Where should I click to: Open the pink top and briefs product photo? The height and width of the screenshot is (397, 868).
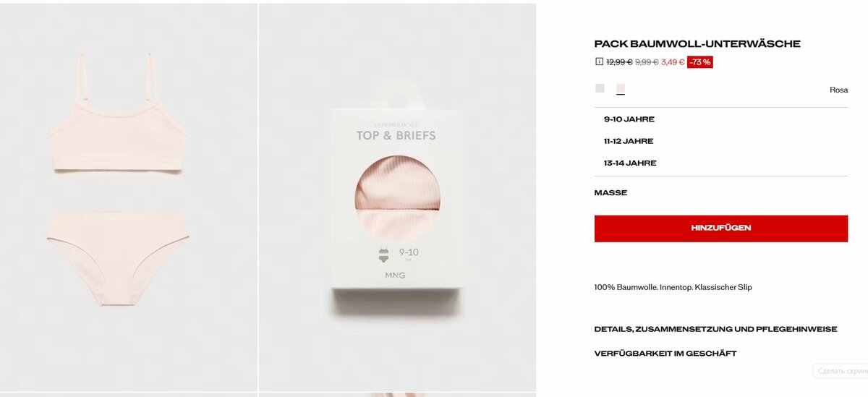point(128,197)
